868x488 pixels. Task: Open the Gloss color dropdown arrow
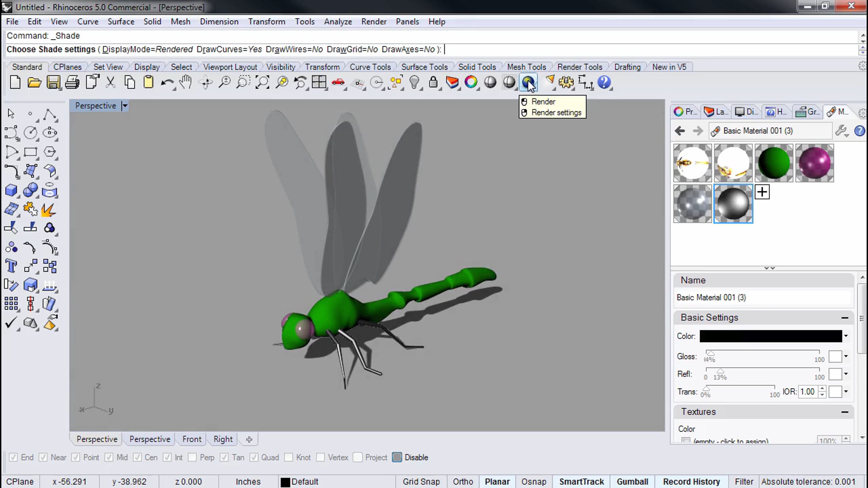[846, 356]
